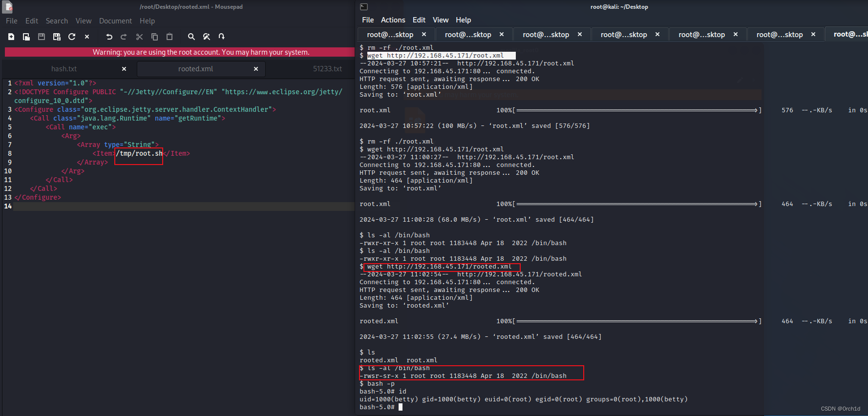Click the Configure class ContextHandler line

tap(145, 109)
